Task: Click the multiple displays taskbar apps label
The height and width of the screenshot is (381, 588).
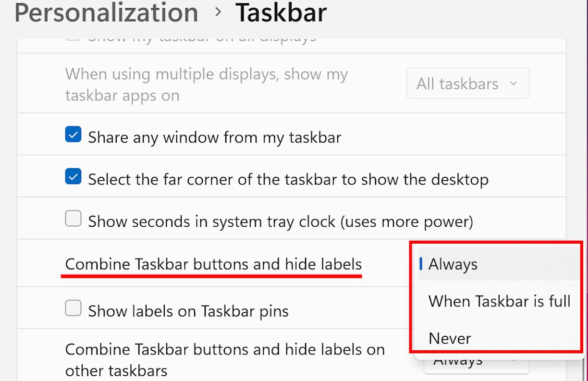Action: click(x=207, y=85)
